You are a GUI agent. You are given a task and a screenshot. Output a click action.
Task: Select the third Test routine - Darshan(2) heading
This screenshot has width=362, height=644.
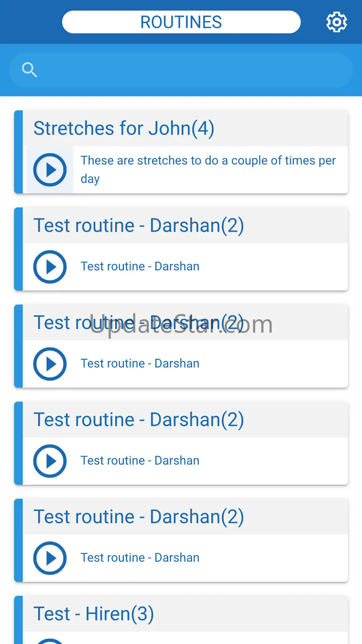(x=139, y=420)
